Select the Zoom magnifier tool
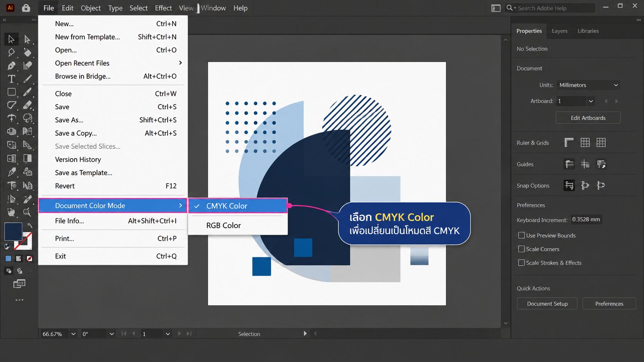Screen dimensions: 644x362 [27, 212]
